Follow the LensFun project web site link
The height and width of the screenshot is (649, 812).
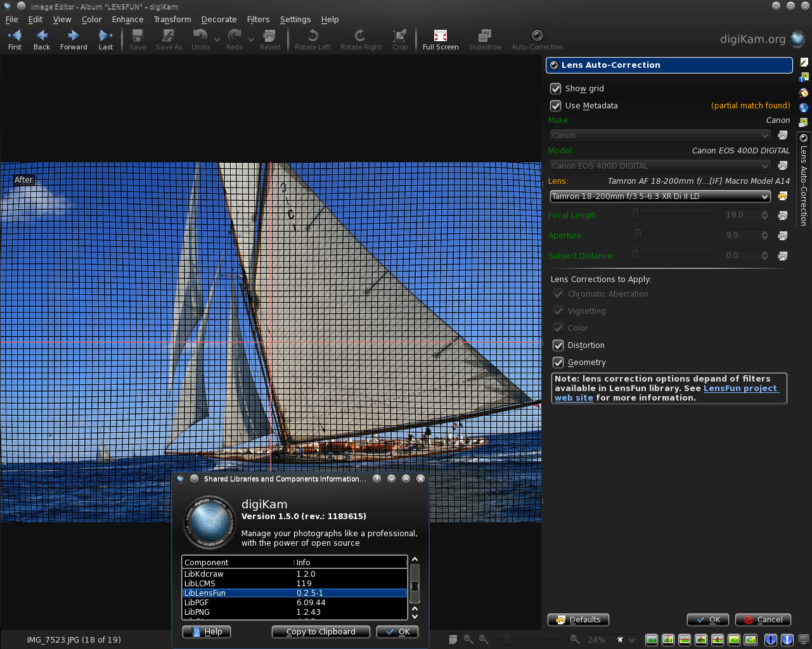[x=740, y=388]
